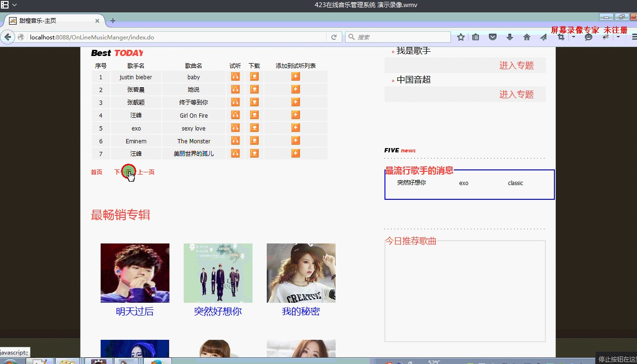
Task: Click singer name justin bieber
Action: 136,77
